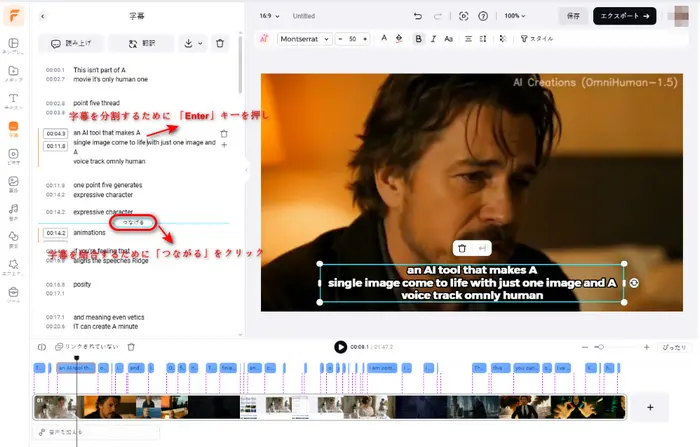
Task: Adjust the timeline zoom slider
Action: tap(601, 347)
